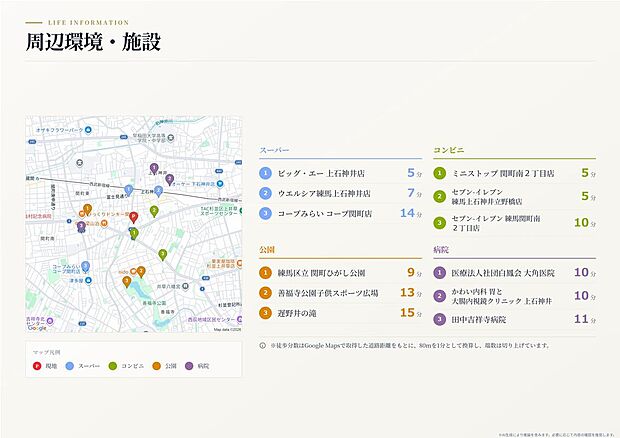Select purple hospital pin 3 on map
The width and height of the screenshot is (620, 438).
click(x=81, y=226)
